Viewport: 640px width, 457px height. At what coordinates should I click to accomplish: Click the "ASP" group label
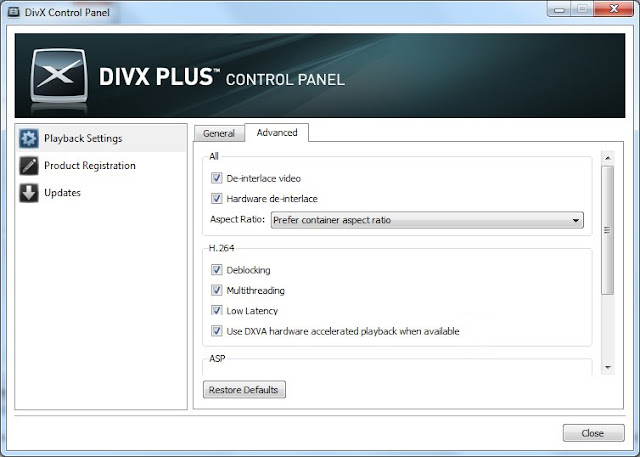[217, 358]
